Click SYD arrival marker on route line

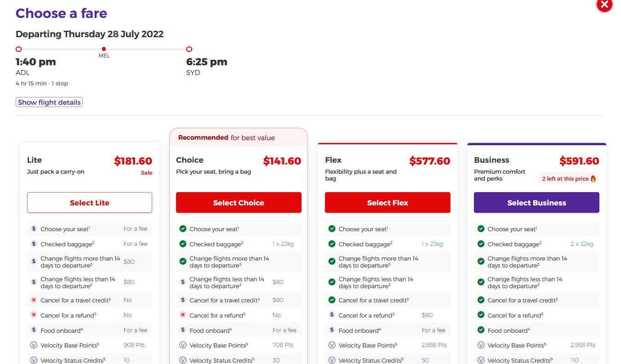pos(189,49)
